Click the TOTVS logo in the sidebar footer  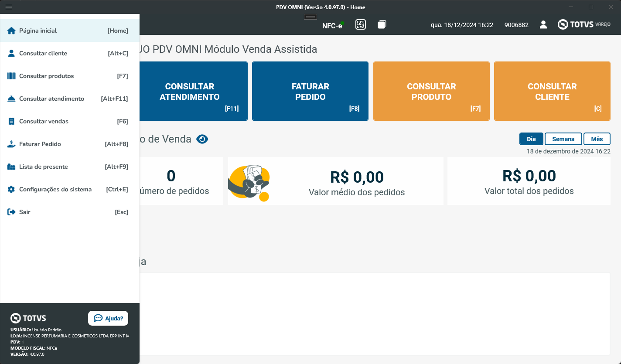[28, 318]
